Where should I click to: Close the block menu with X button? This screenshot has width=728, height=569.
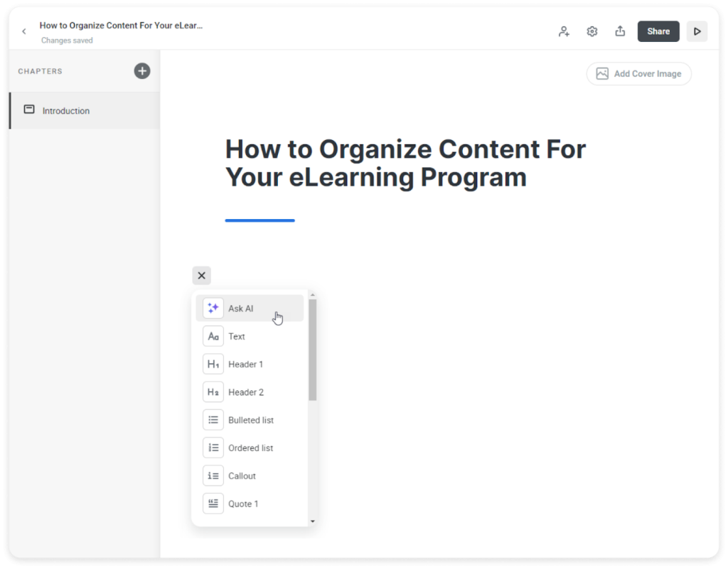click(x=201, y=275)
